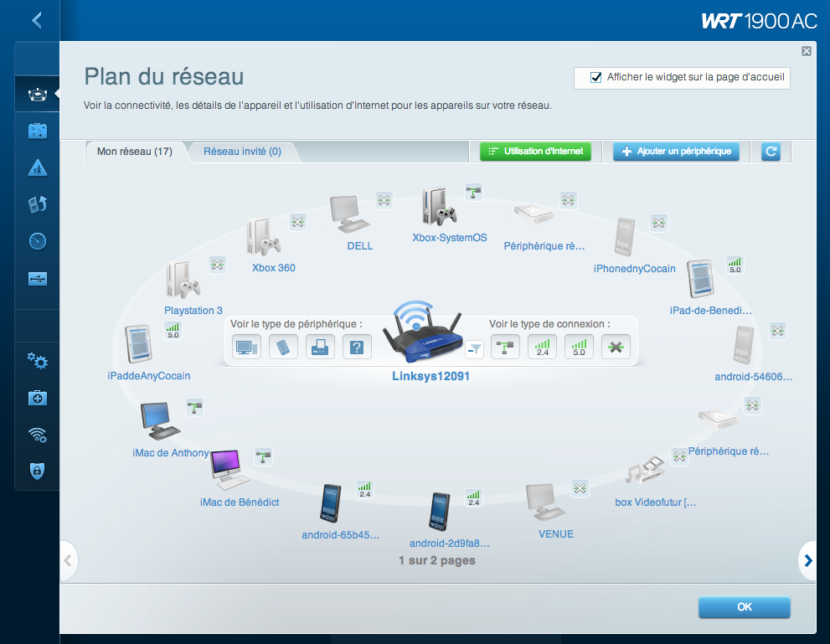Click the wired badge beside iMac de Anthony

[x=195, y=408]
